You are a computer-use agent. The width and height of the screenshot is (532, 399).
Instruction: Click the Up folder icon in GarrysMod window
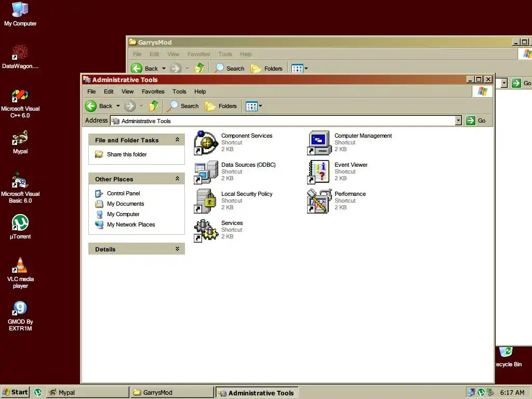click(199, 68)
